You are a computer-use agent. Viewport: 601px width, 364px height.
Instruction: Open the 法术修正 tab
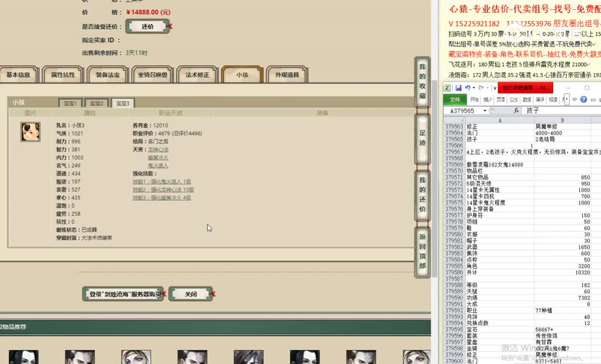tap(197, 75)
